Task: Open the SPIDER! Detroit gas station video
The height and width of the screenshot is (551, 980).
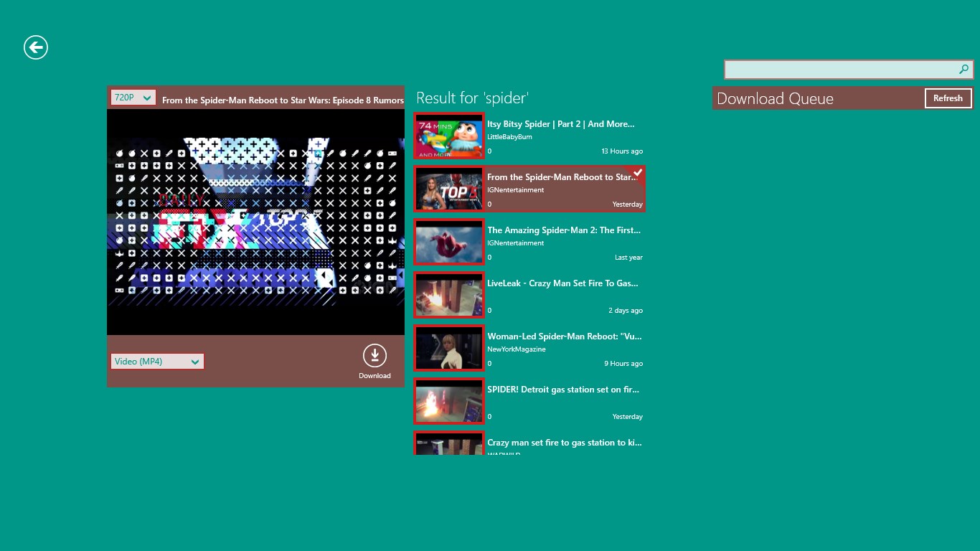Action: tap(448, 401)
